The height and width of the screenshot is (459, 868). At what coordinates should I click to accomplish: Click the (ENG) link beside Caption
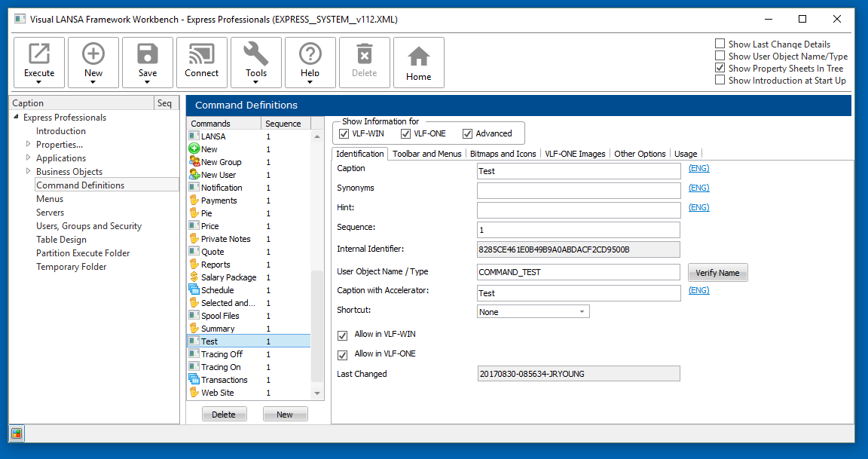click(x=698, y=168)
